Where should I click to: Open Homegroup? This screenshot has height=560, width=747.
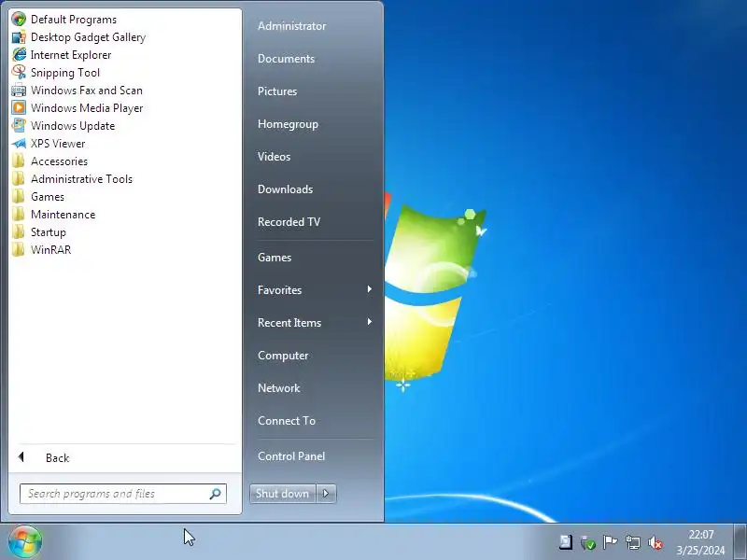288,124
